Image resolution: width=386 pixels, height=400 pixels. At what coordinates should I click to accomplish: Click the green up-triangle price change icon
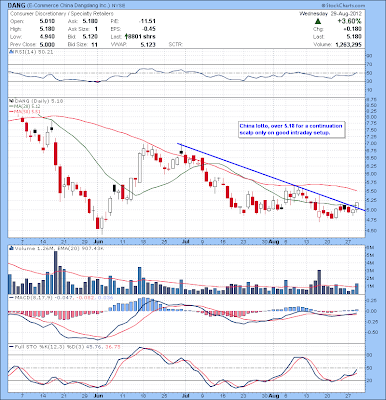(318, 21)
